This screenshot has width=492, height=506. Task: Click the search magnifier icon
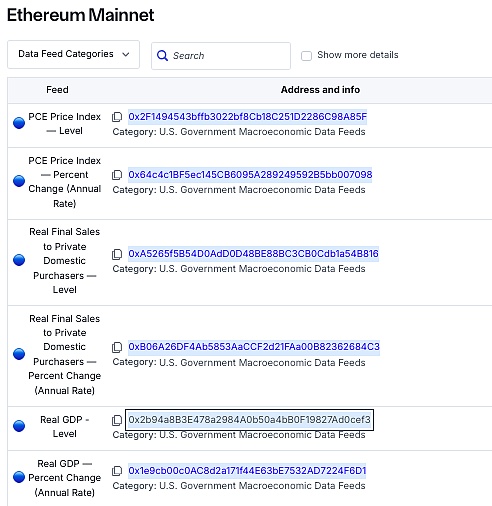[x=162, y=55]
